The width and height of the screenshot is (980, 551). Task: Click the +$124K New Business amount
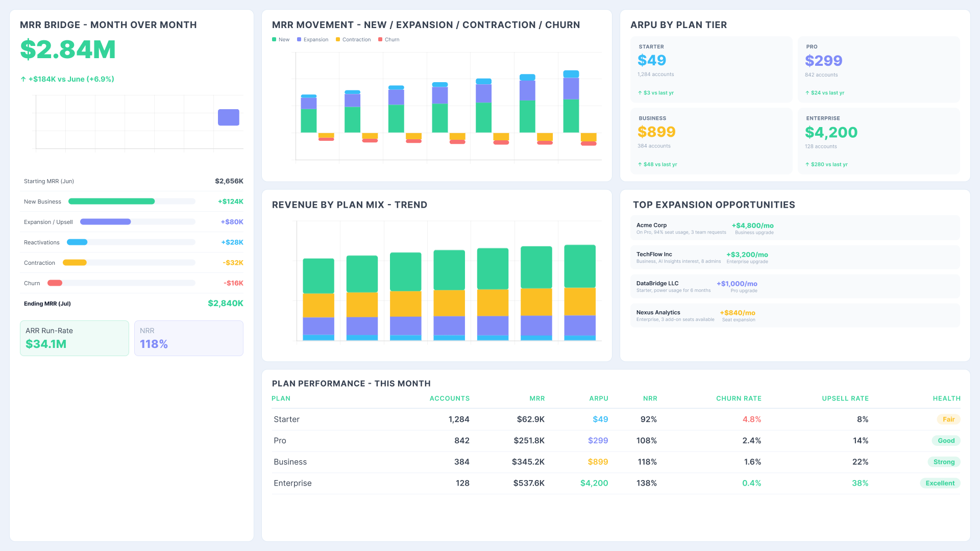231,202
